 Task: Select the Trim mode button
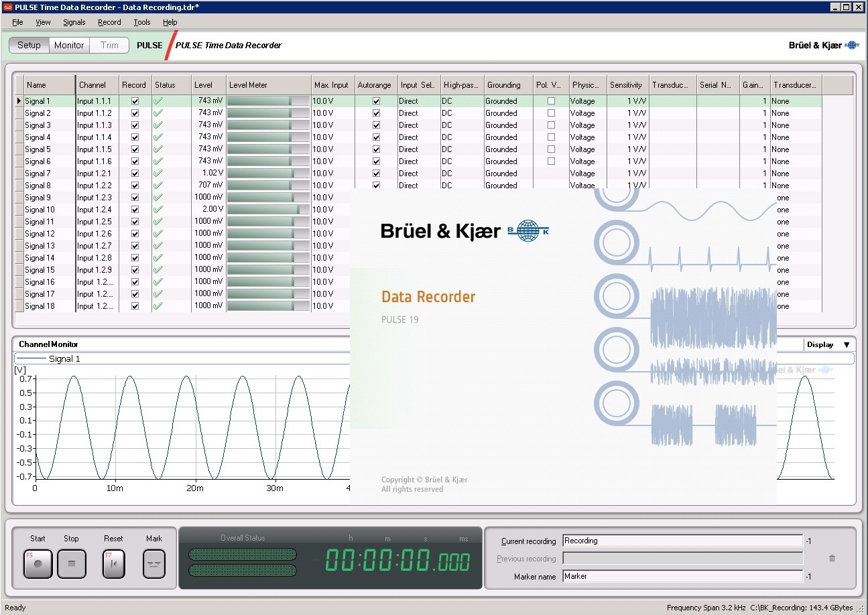[109, 46]
